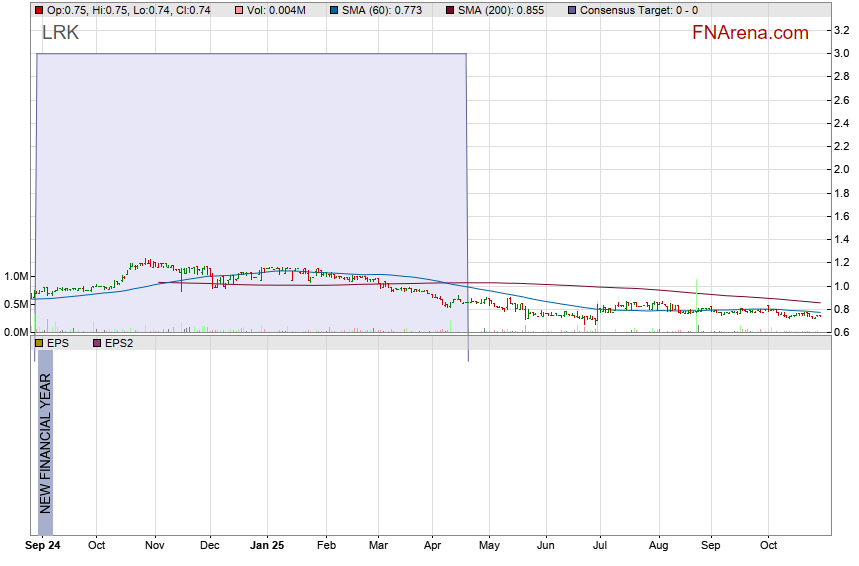Click the Jan 25 date label
The width and height of the screenshot is (859, 566).
point(267,546)
